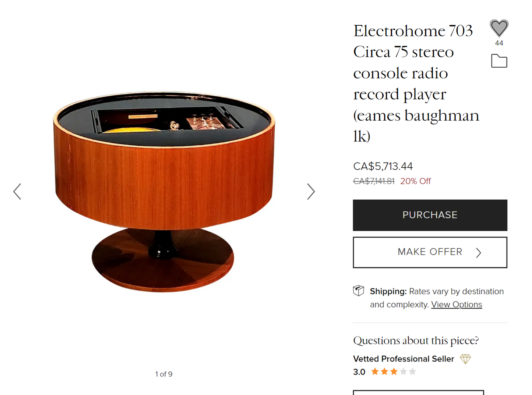
Task: Click the 20% Off discount label
Action: [416, 181]
